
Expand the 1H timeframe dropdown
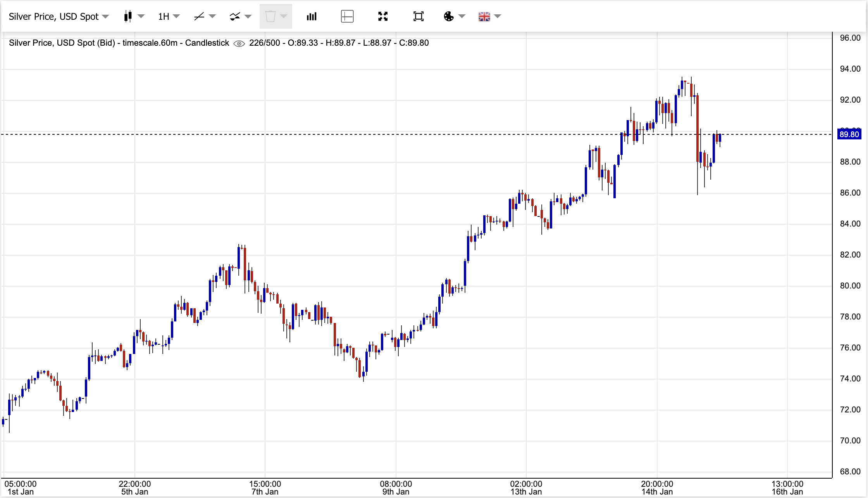(167, 16)
